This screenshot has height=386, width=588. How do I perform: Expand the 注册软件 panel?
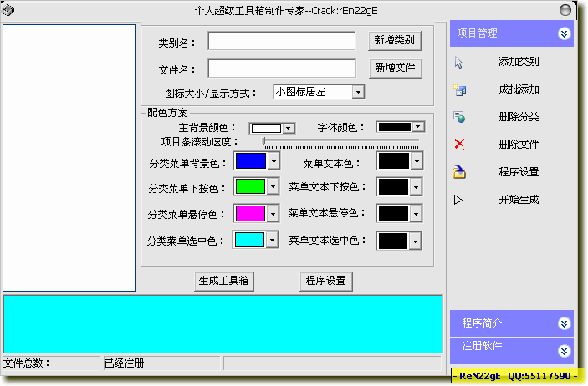[565, 351]
